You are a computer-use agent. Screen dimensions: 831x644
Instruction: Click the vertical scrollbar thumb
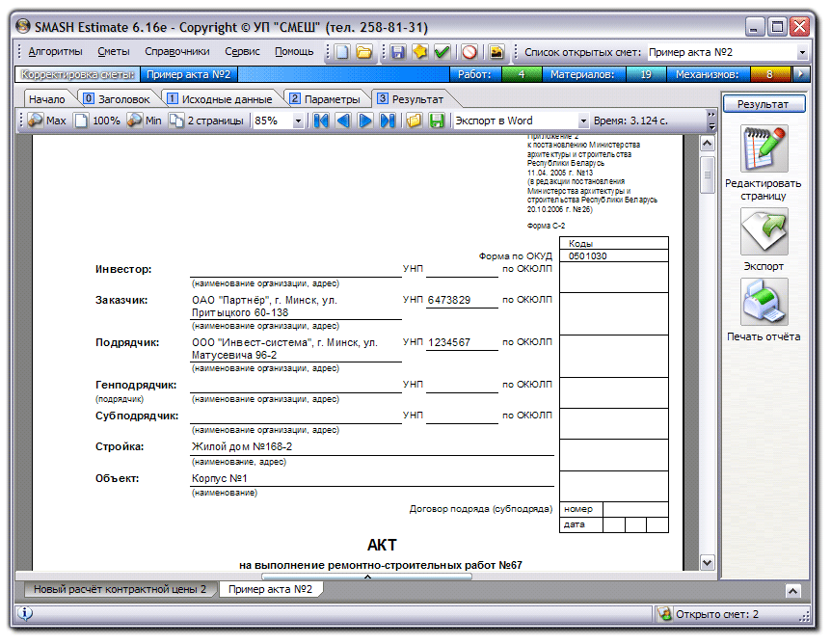pos(707,174)
